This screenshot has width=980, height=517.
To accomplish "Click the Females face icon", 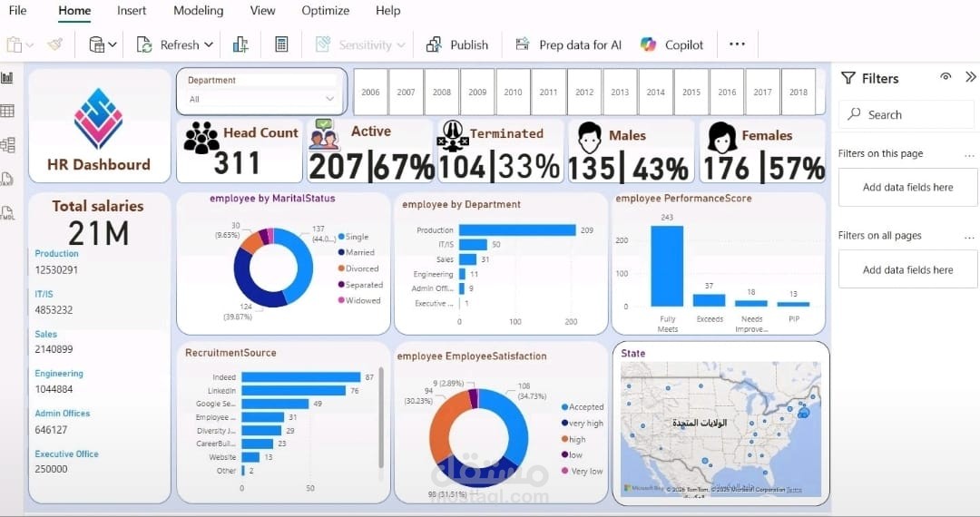I will pyautogui.click(x=722, y=138).
